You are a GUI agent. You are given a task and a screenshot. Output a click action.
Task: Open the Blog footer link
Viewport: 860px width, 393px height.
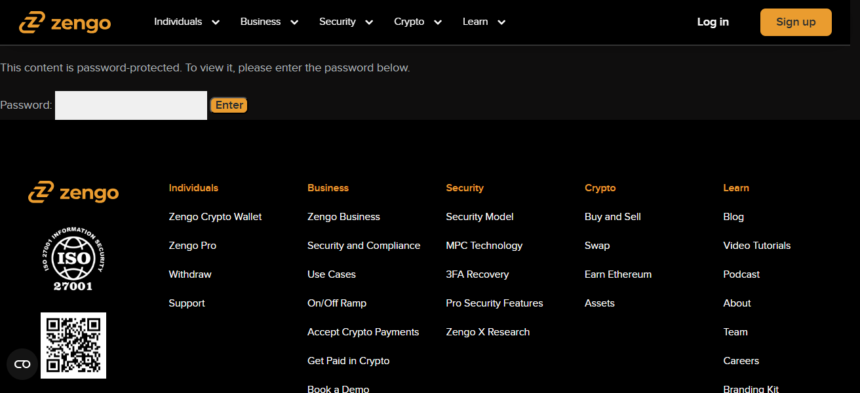pyautogui.click(x=733, y=217)
